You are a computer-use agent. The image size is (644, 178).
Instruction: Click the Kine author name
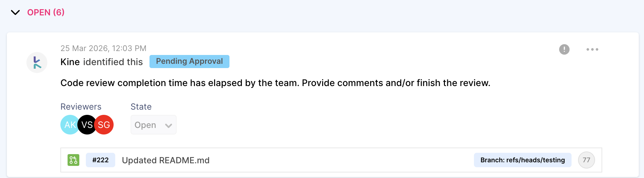(70, 62)
